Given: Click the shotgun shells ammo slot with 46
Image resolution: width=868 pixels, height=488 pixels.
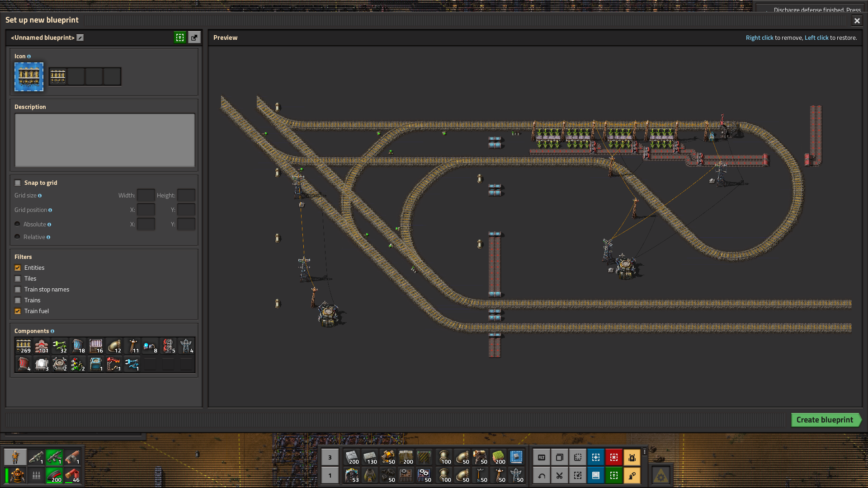Looking at the screenshot, I should pyautogui.click(x=72, y=475).
